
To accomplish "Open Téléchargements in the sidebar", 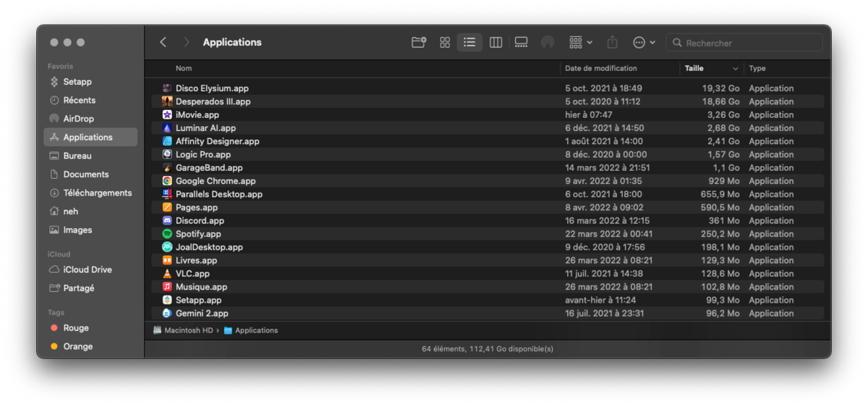I will pos(90,193).
